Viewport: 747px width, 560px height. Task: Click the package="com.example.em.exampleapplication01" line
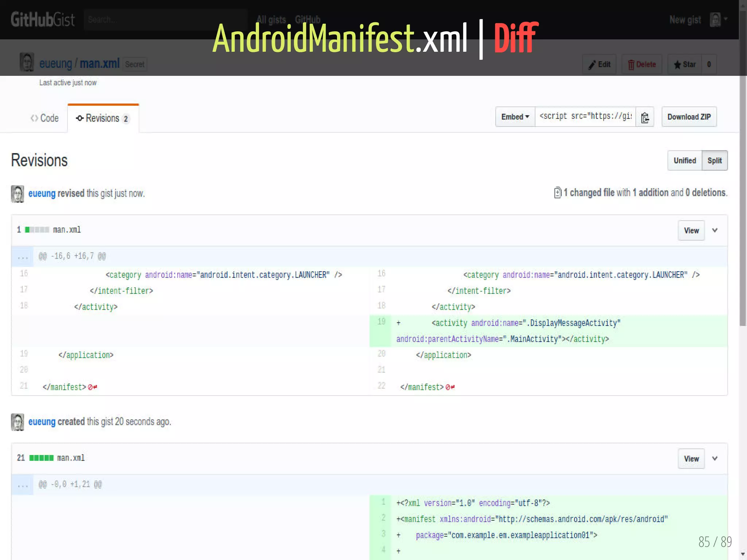(x=506, y=535)
